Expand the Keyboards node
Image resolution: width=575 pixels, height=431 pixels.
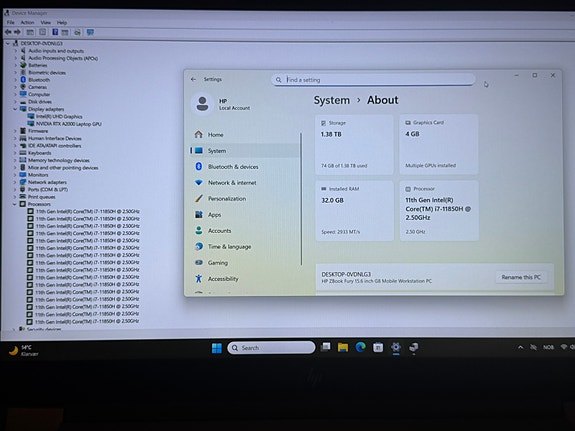(x=15, y=153)
